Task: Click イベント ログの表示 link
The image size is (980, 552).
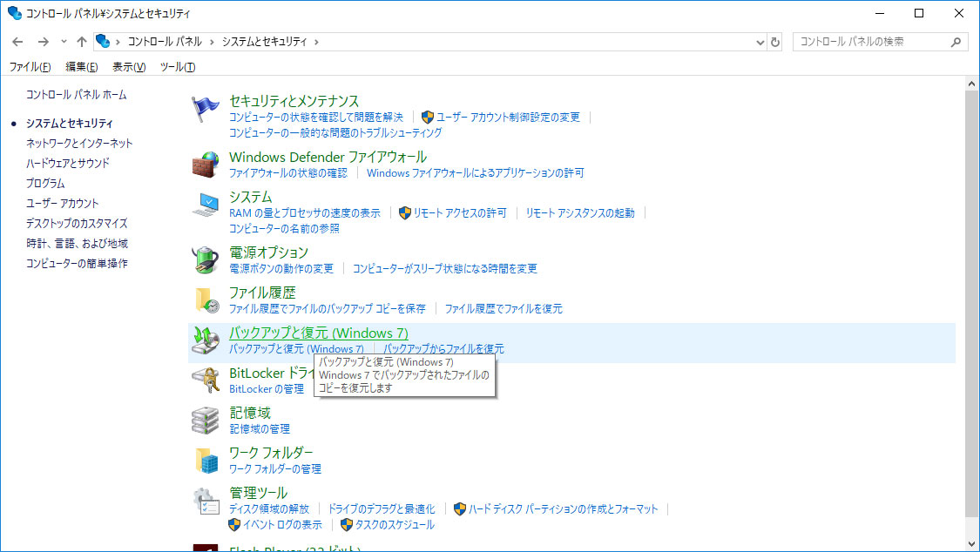Action: [x=282, y=524]
